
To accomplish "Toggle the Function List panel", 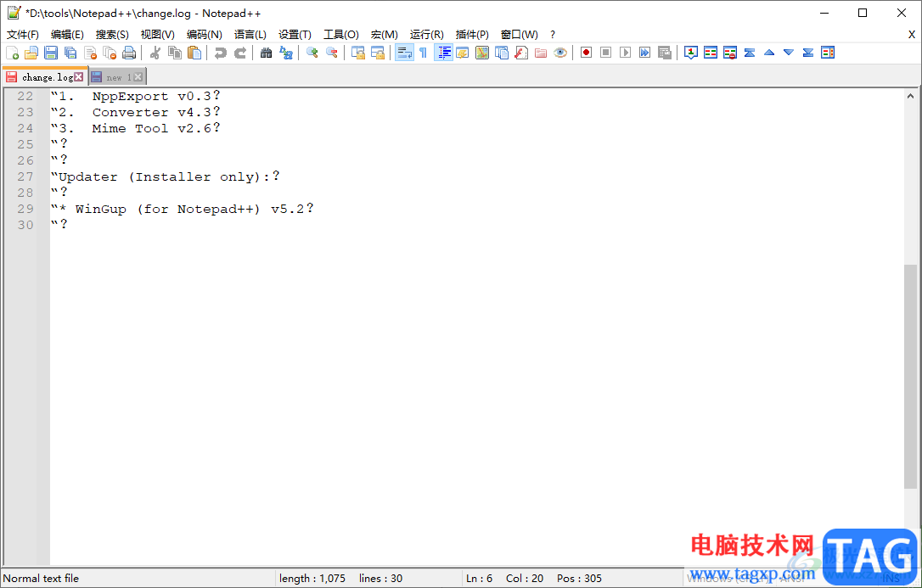I will point(521,53).
